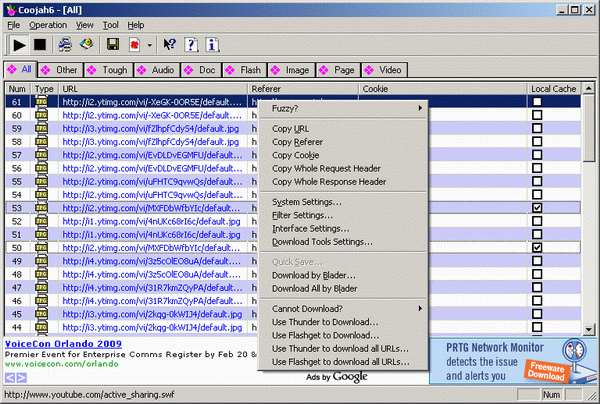The width and height of the screenshot is (600, 404).
Task: Activate the What's This help pointer
Action: point(170,45)
